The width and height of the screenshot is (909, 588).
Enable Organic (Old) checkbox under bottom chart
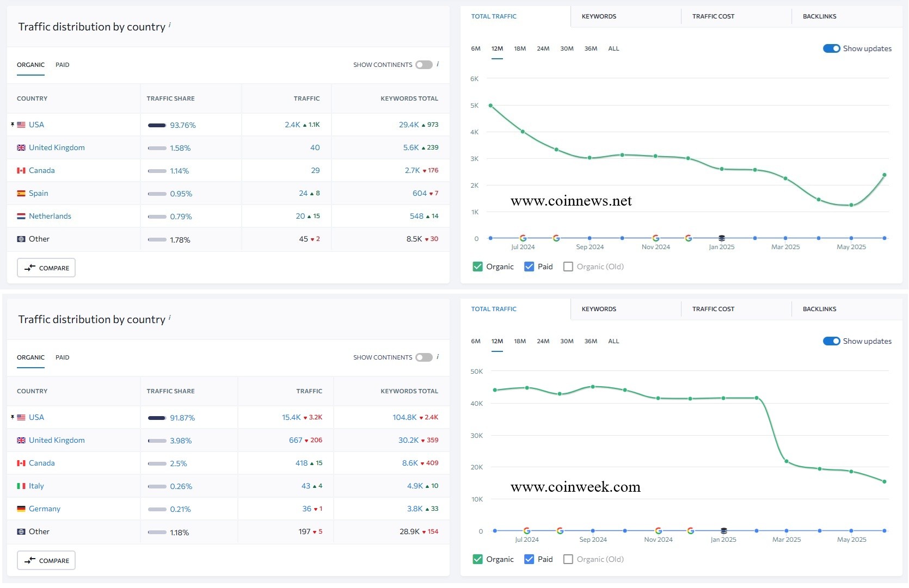[568, 559]
